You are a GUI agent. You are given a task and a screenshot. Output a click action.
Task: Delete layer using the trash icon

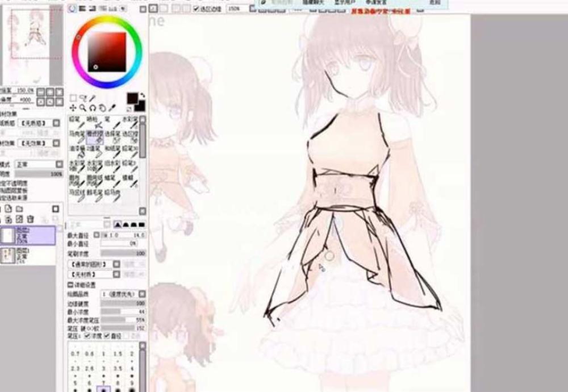tap(30, 219)
